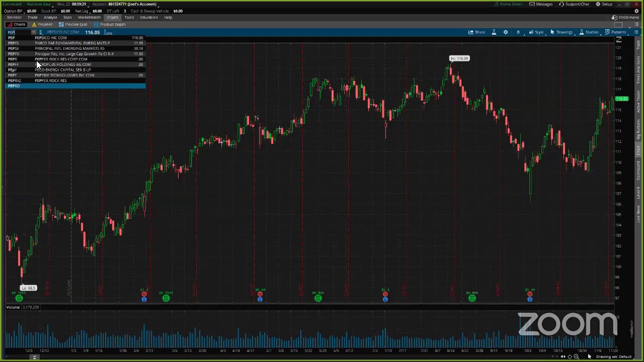Screen dimensions: 644x362
Task: Open the Monitor main tab
Action: click(x=14, y=17)
